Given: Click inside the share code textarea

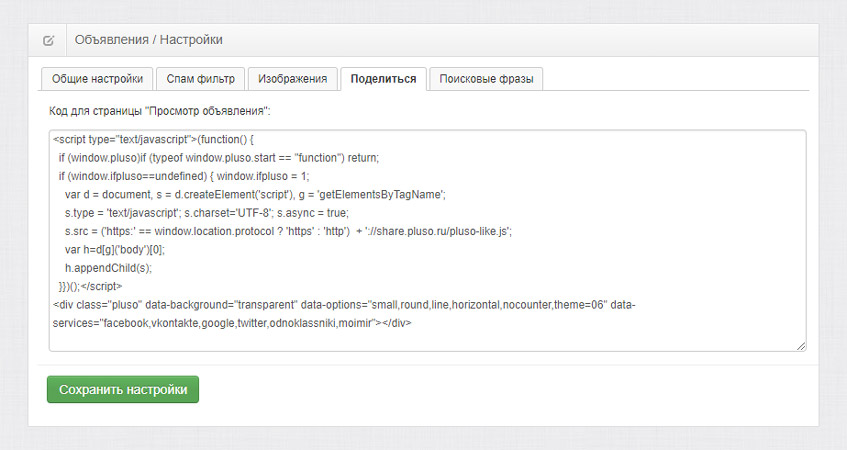Looking at the screenshot, I should click(427, 240).
